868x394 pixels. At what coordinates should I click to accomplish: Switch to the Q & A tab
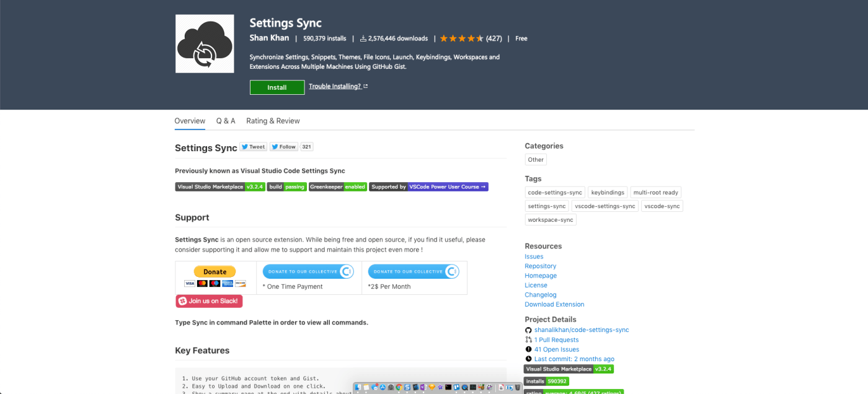pyautogui.click(x=226, y=121)
